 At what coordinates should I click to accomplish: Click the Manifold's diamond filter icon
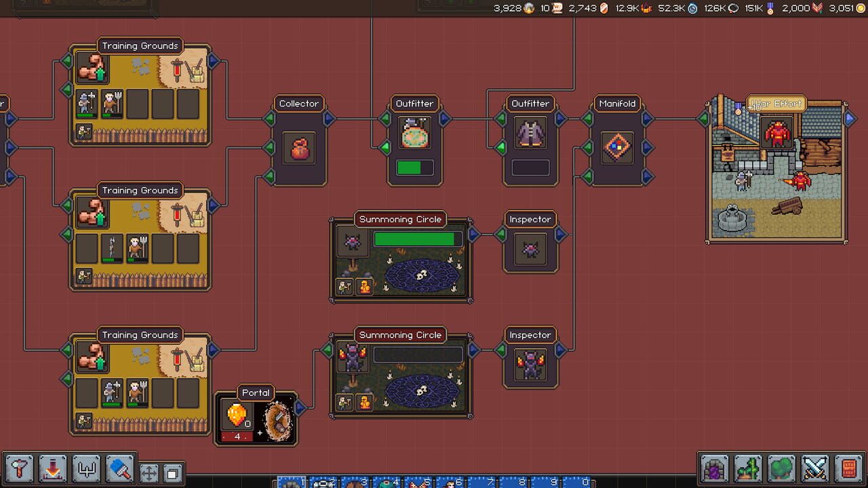coord(617,148)
